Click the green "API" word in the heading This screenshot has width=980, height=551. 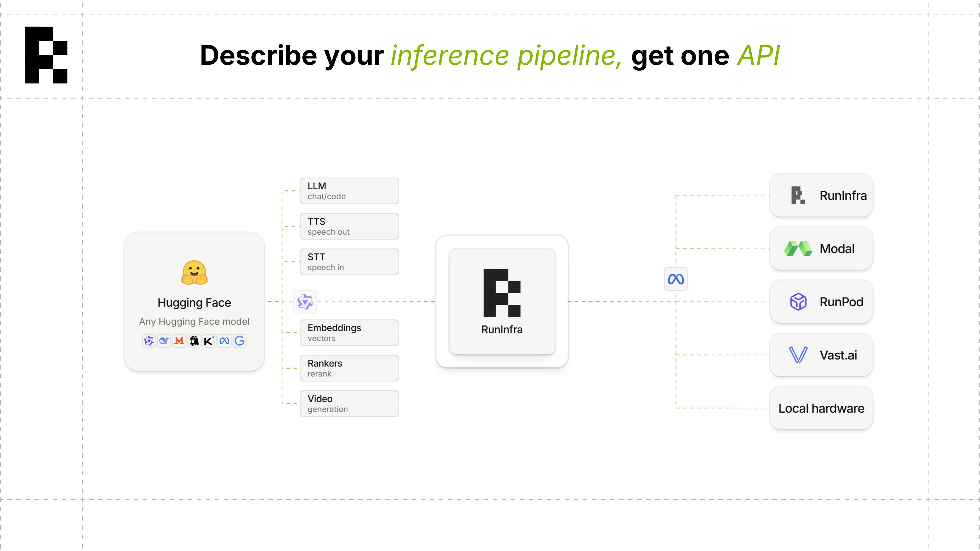point(759,55)
